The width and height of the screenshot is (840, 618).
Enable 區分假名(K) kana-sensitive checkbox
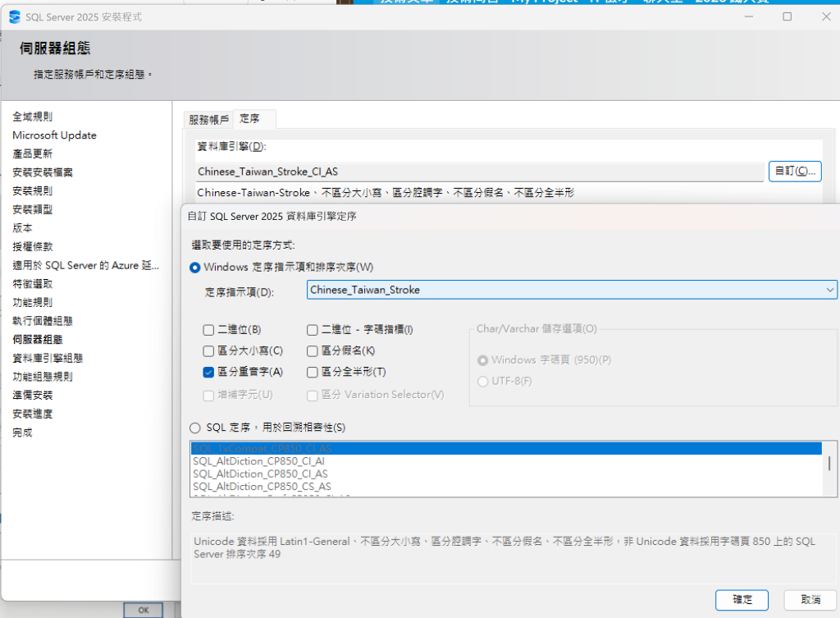[313, 351]
